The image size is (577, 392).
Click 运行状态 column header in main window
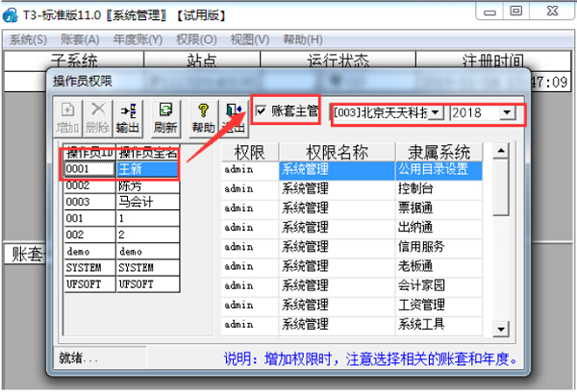pos(338,61)
